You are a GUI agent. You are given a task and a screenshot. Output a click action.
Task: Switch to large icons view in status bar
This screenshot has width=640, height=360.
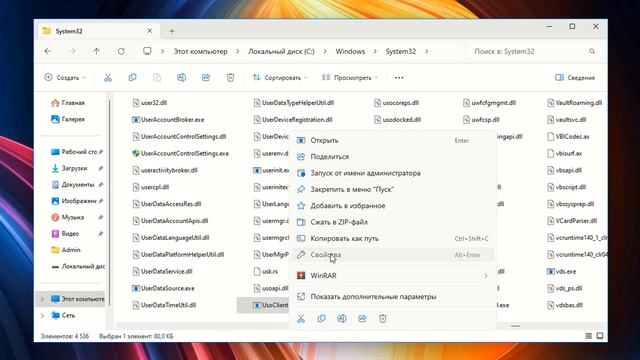click(600, 336)
